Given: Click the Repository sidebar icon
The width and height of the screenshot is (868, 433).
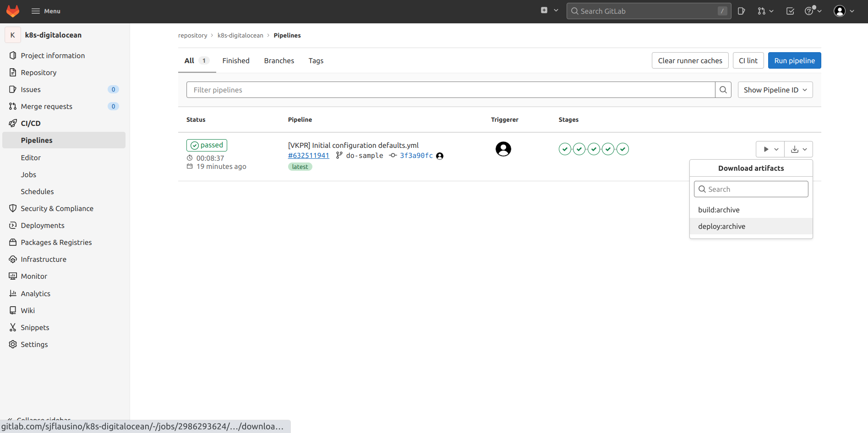Looking at the screenshot, I should [x=13, y=72].
